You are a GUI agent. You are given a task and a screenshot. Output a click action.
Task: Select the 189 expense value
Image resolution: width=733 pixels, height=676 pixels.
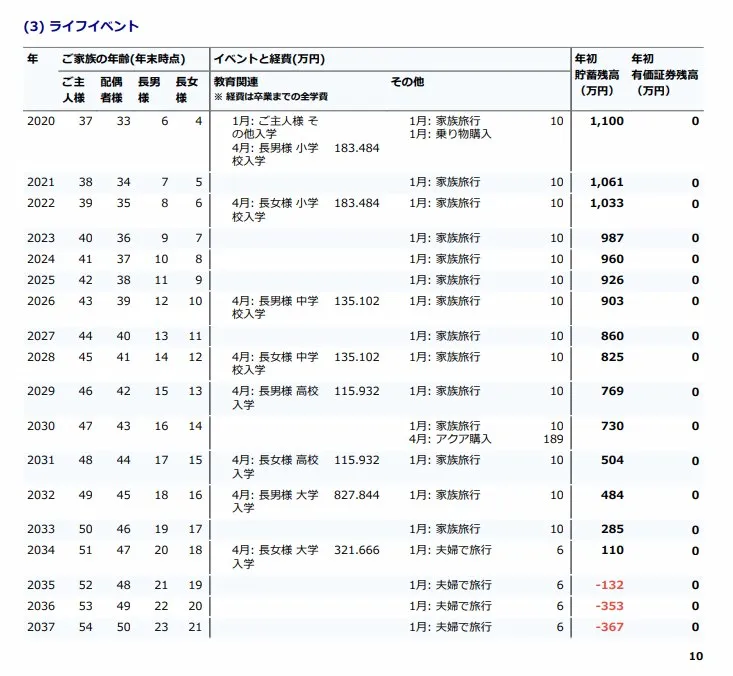pos(552,439)
